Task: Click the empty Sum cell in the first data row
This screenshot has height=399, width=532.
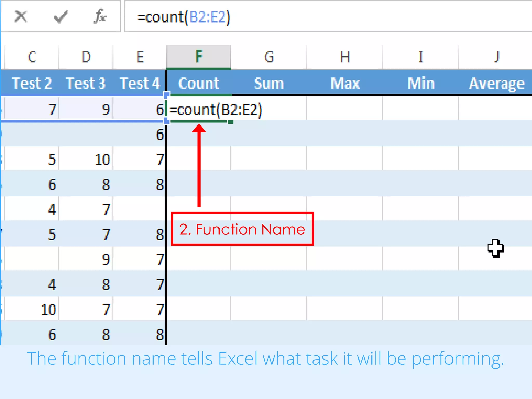Action: click(x=269, y=109)
